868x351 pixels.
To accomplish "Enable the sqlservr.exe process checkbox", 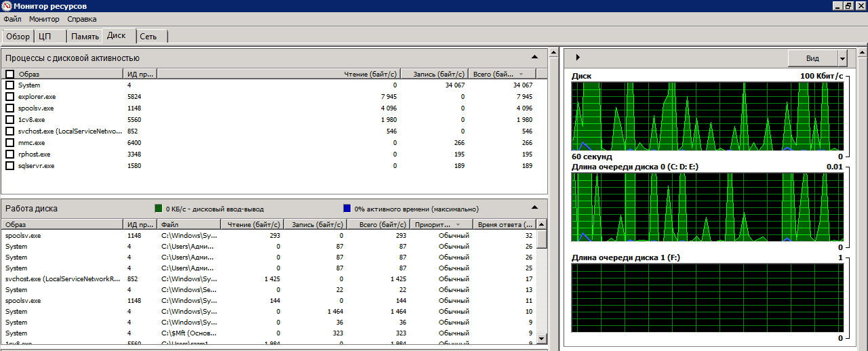I will 9,165.
